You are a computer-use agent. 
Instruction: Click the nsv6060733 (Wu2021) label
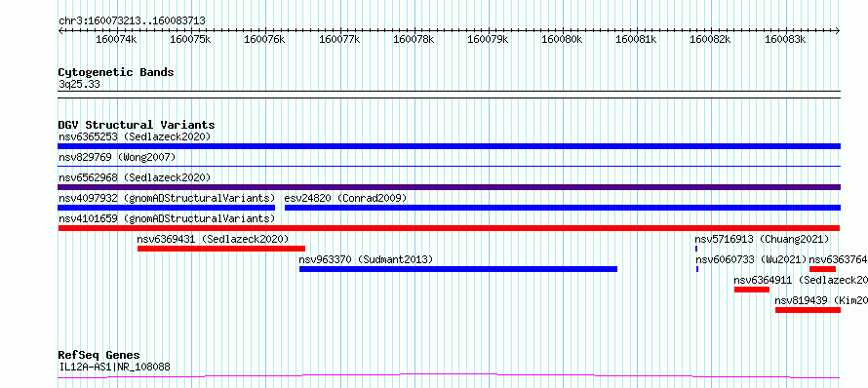tap(751, 259)
